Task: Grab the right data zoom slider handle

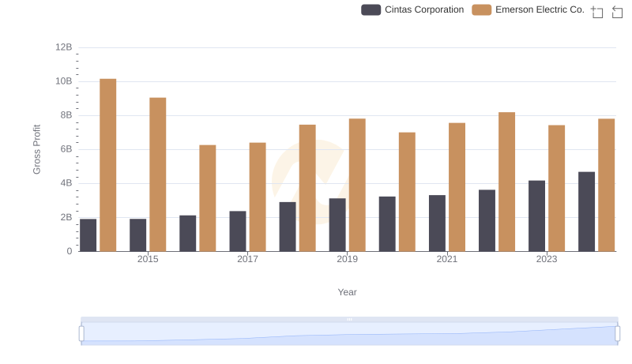Action: pyautogui.click(x=618, y=334)
